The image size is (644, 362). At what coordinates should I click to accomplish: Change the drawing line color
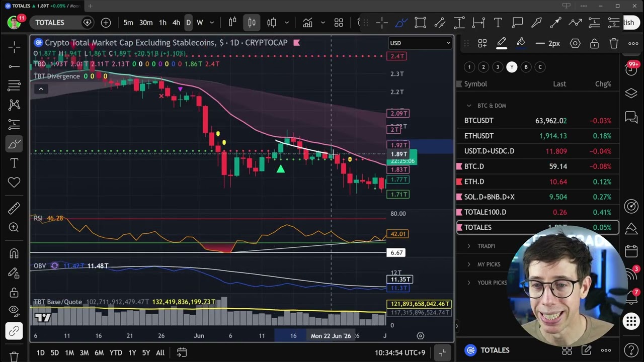502,44
